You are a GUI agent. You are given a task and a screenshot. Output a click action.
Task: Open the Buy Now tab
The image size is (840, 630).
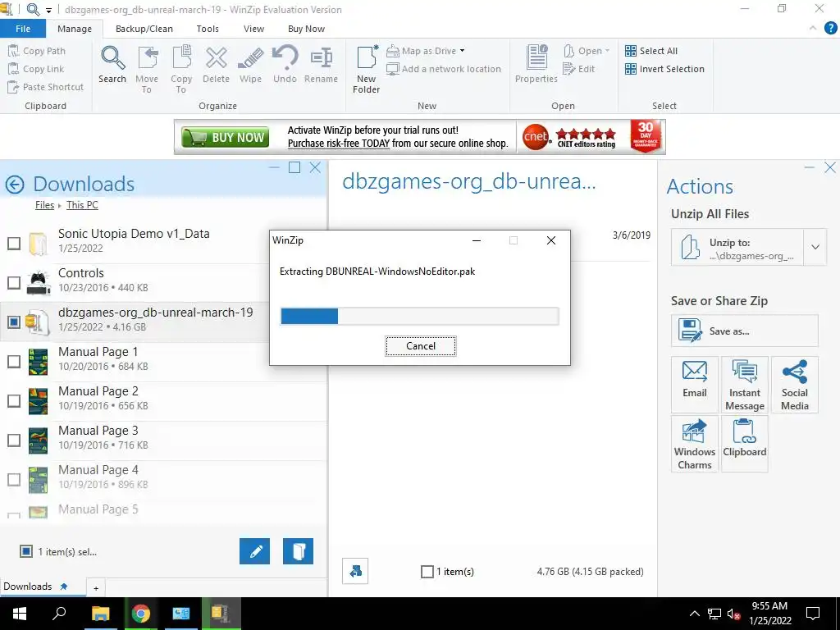click(x=307, y=29)
